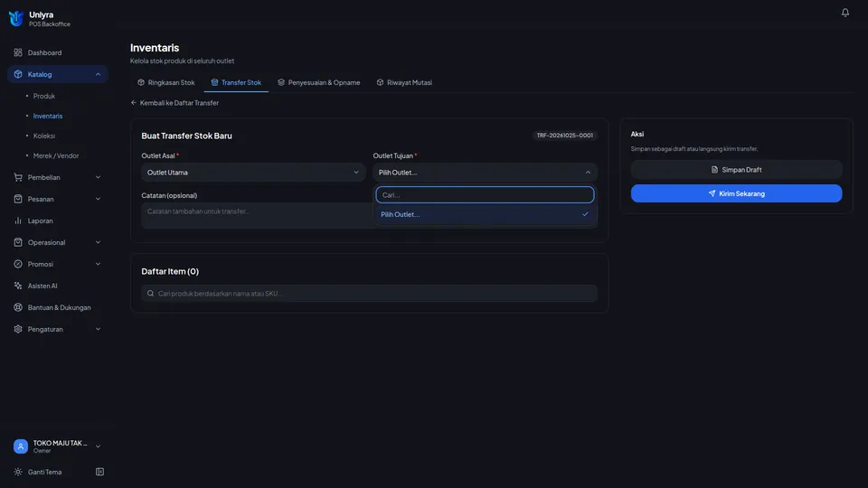Toggle theme with Ganti Tema sun icon
The image size is (868, 488).
18,472
